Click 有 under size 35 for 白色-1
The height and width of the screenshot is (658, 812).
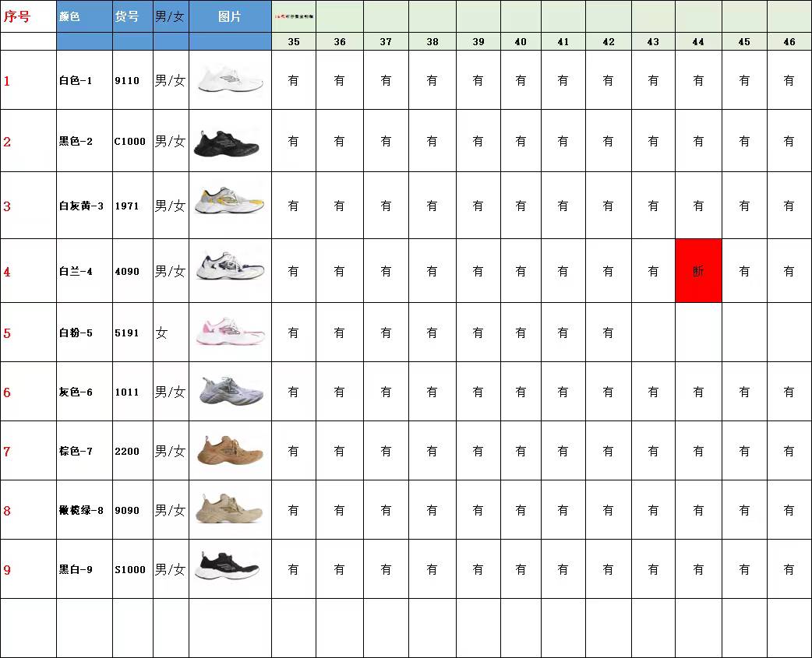[293, 80]
